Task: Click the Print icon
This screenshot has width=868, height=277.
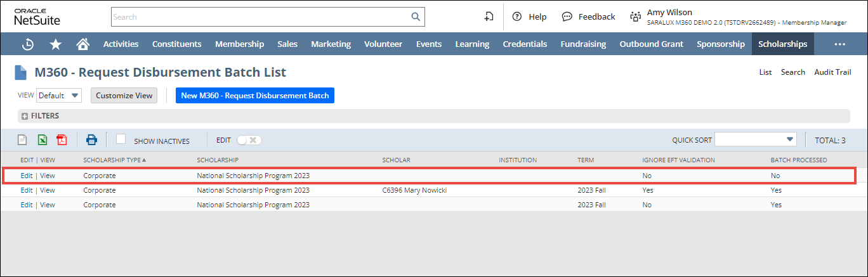Action: [x=91, y=140]
